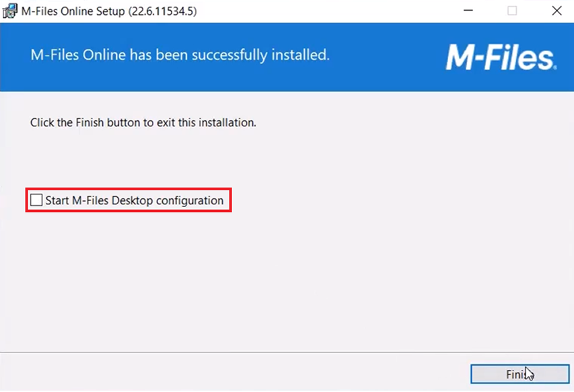Click the word 'Finish' in the instruction sentence

pos(89,122)
